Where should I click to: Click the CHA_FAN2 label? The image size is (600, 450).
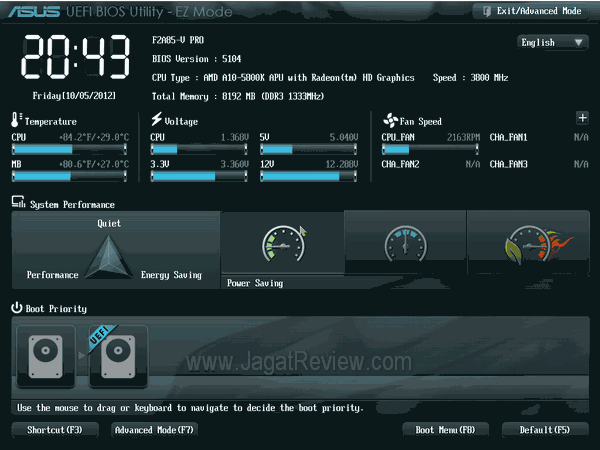tap(400, 165)
